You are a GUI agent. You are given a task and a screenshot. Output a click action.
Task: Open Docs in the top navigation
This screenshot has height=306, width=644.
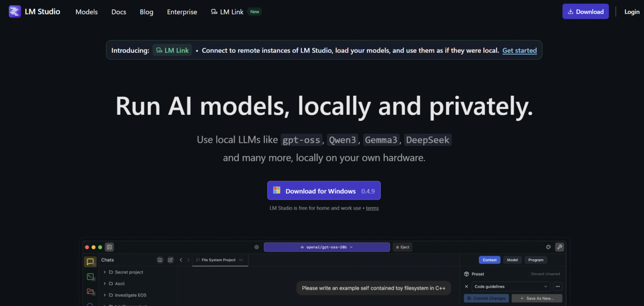(119, 12)
